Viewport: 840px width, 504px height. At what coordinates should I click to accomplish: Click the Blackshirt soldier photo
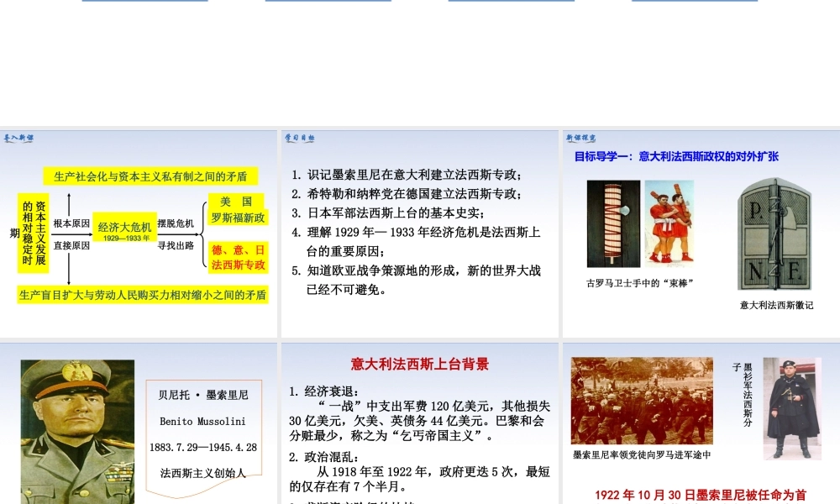click(792, 408)
